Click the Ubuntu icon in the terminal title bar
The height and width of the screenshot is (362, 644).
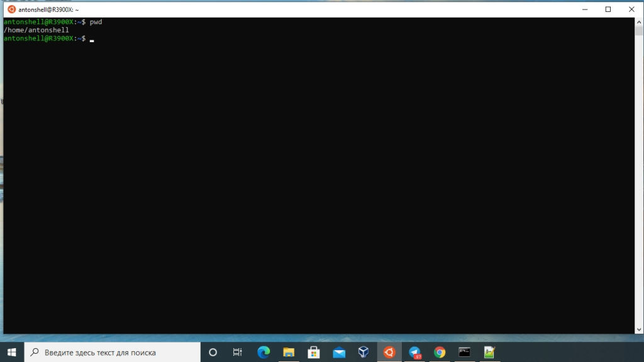pos(11,9)
